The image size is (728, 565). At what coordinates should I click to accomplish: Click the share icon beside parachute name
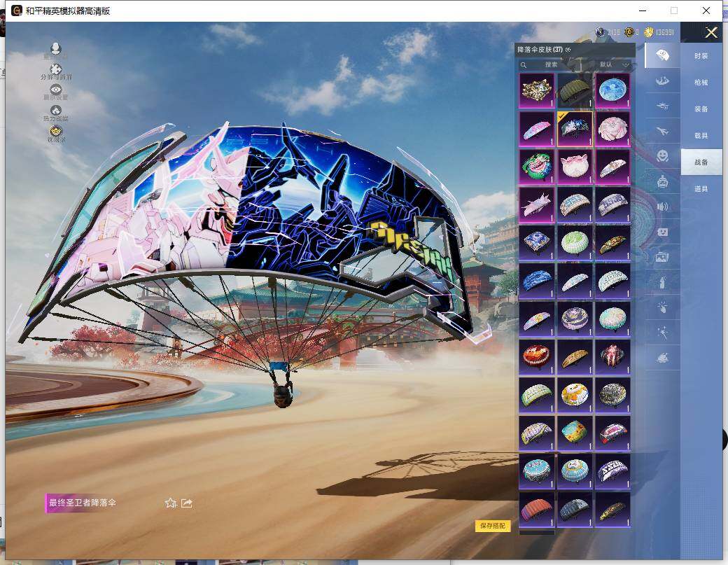pos(187,503)
